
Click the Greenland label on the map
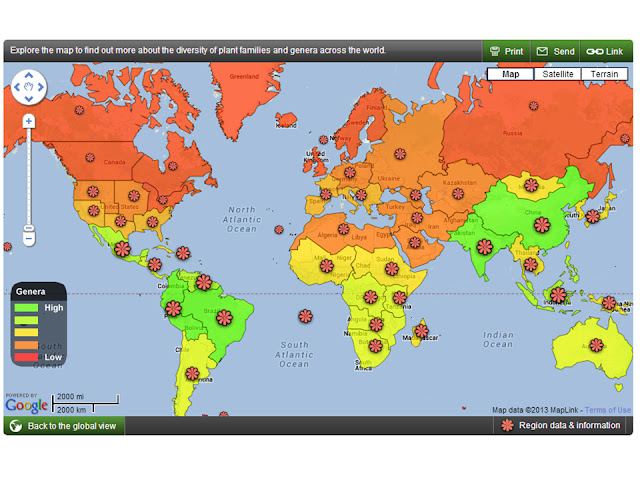[x=244, y=76]
